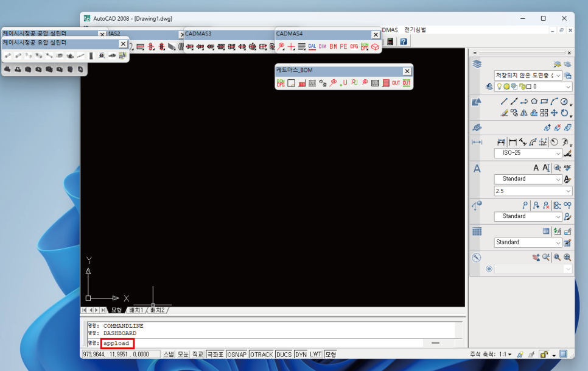Choose the Rotate tool icon
The width and height of the screenshot is (588, 371).
coord(564,113)
